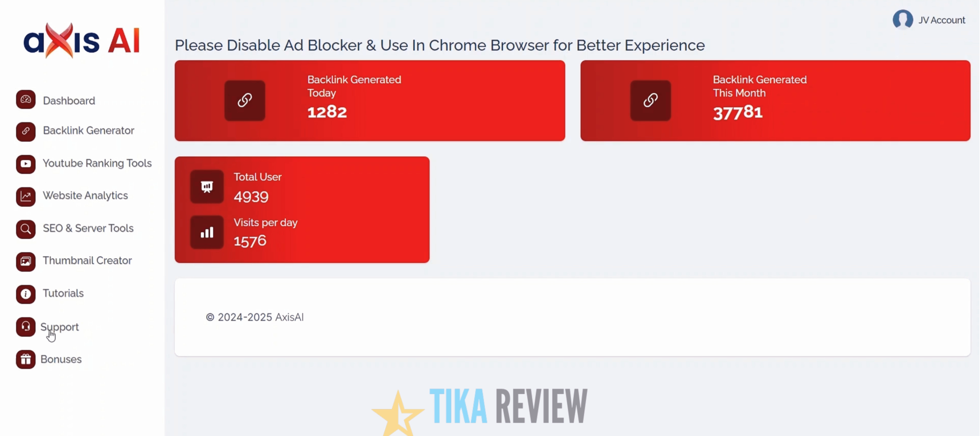Click the JV Account avatar icon

pos(902,20)
